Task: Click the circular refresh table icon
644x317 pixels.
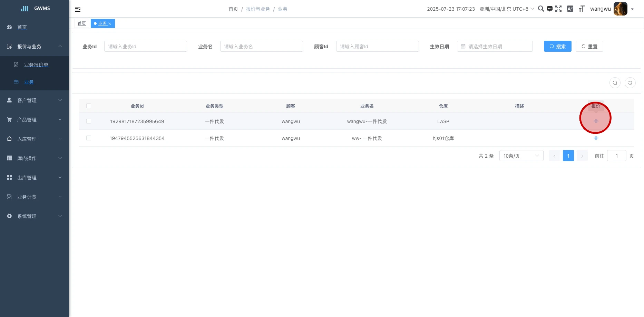Action: pyautogui.click(x=630, y=83)
